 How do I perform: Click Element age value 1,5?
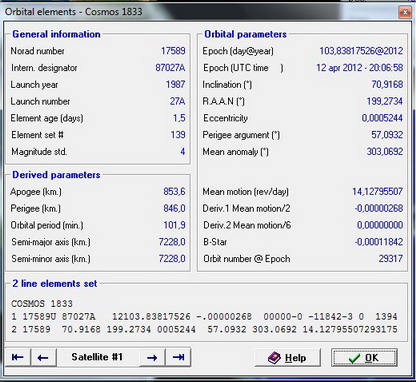179,118
